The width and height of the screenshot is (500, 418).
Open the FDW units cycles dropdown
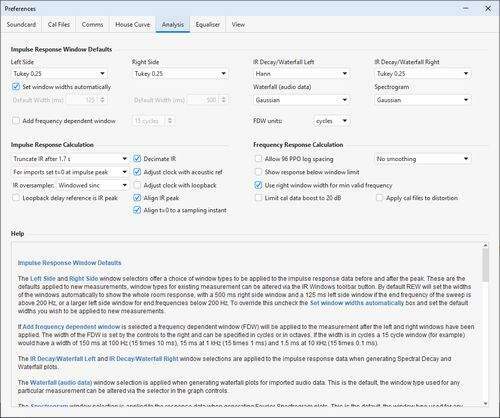click(332, 121)
